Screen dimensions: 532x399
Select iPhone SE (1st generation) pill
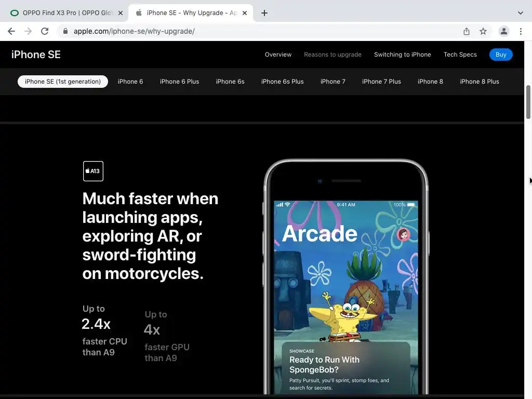63,82
